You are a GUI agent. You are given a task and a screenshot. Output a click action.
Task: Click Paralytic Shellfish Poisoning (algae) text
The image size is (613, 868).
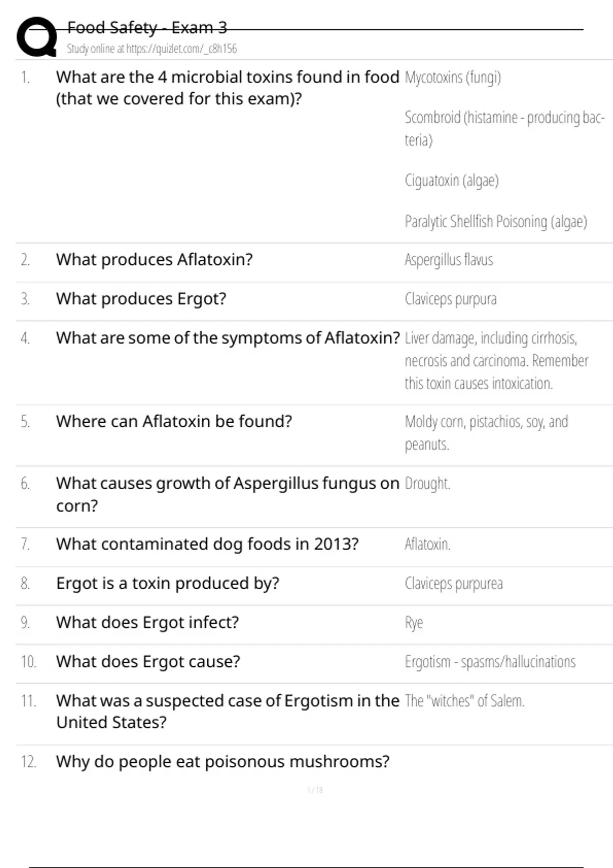tap(496, 222)
